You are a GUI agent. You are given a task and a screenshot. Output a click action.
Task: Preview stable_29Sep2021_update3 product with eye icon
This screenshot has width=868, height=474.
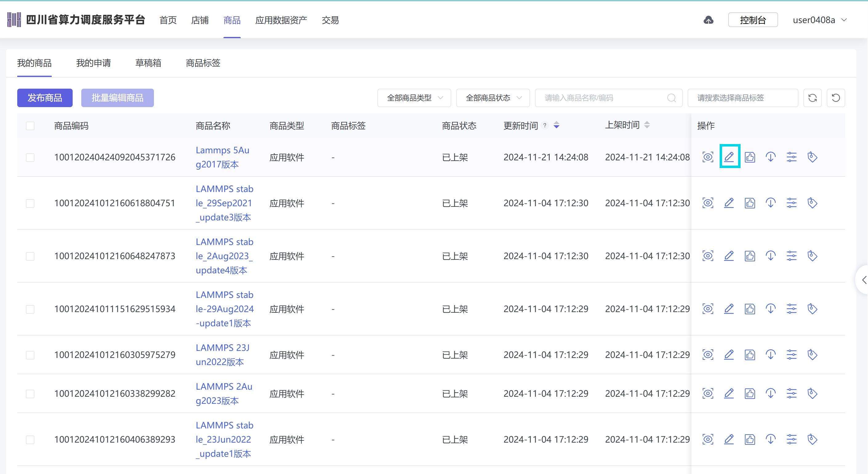708,203
